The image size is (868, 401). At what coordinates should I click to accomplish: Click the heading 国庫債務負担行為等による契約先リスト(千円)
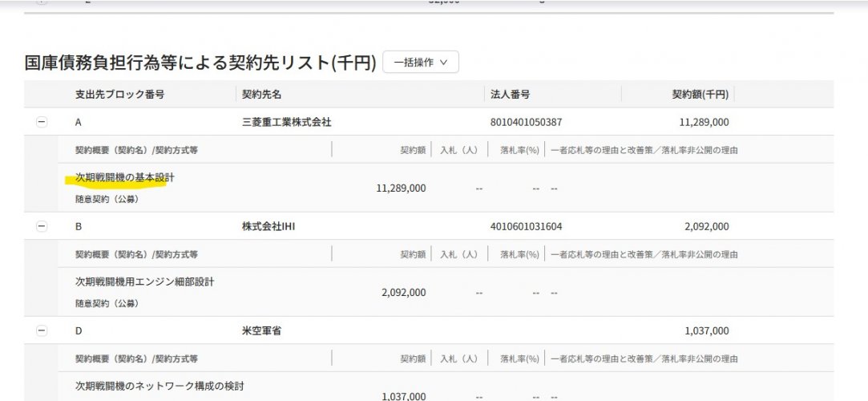click(x=200, y=62)
